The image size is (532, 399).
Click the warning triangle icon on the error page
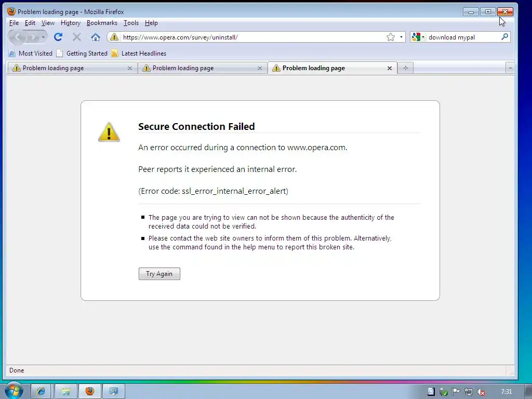pos(109,132)
